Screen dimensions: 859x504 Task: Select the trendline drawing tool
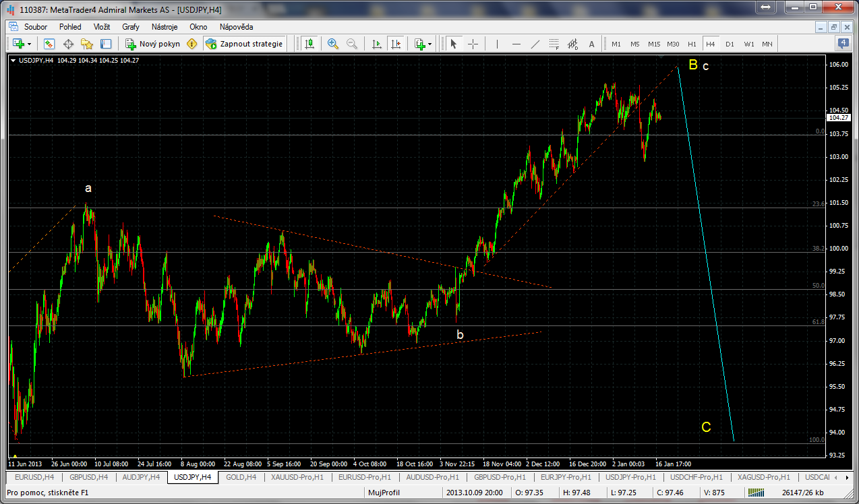click(535, 44)
